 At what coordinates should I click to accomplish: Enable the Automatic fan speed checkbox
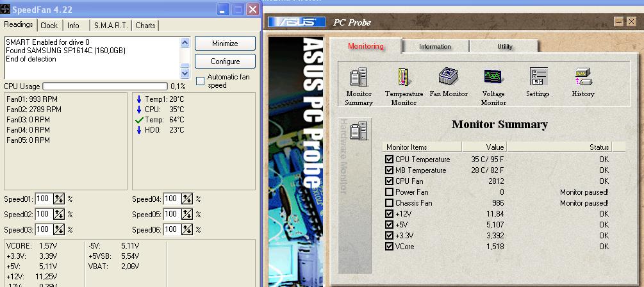click(x=200, y=81)
